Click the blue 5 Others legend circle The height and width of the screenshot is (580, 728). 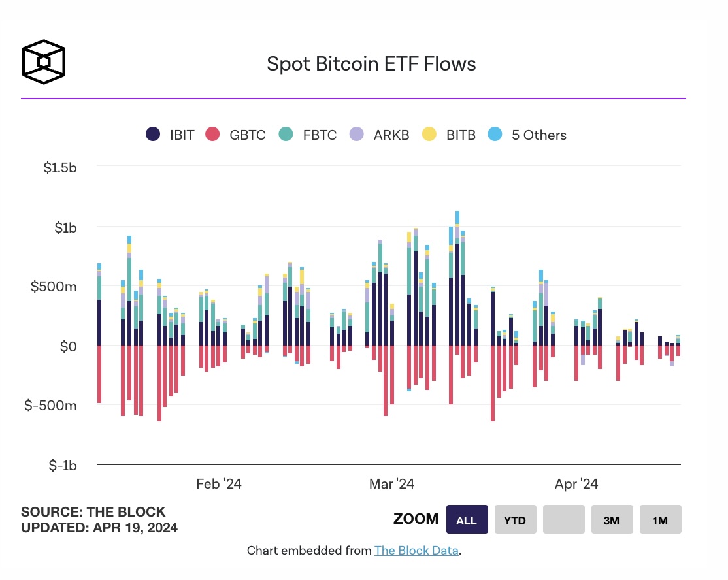495,134
